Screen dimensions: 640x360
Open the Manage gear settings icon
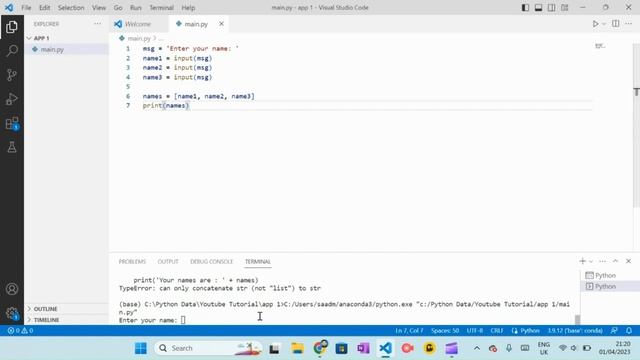(12, 313)
